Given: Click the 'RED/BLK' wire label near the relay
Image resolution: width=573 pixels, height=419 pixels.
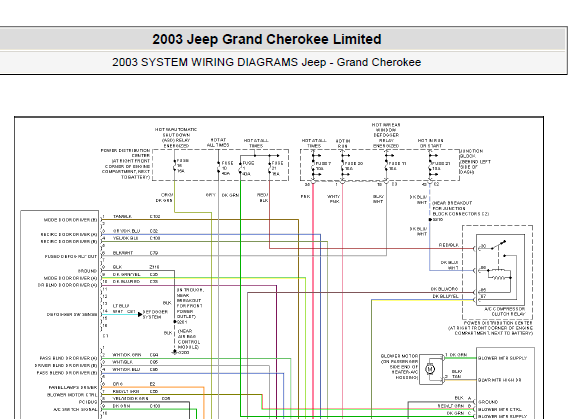Looking at the screenshot, I should click(448, 245).
